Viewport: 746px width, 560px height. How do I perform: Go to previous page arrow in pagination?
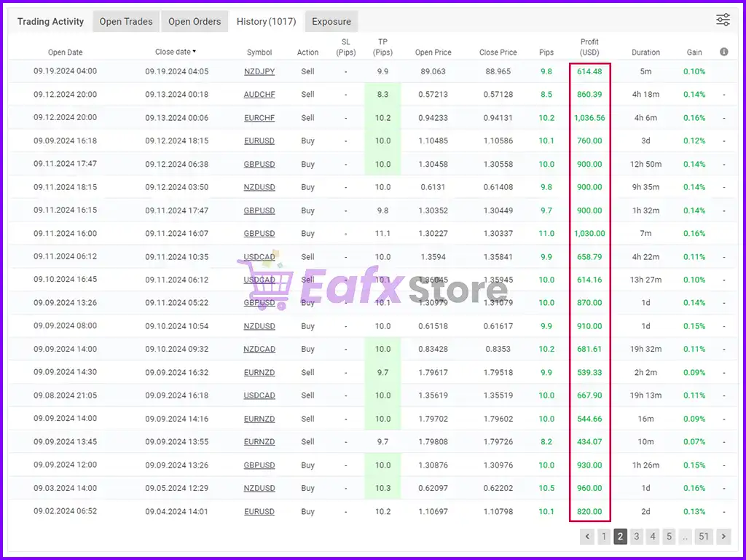click(587, 537)
